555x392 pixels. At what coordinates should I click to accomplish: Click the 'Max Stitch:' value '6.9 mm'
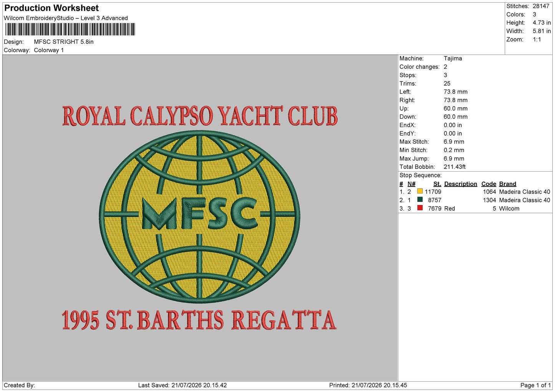point(454,142)
